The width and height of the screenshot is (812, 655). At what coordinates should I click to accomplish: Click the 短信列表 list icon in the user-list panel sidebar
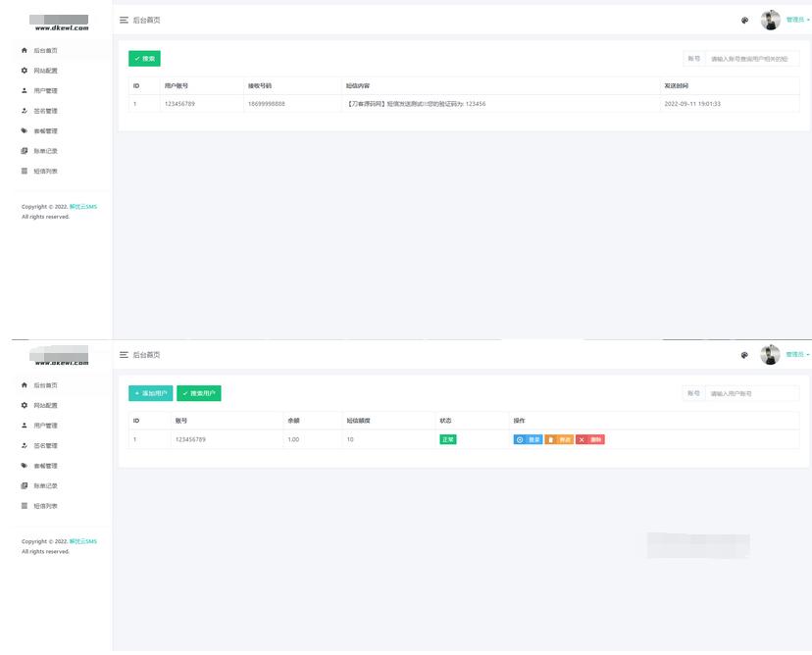pyautogui.click(x=25, y=506)
